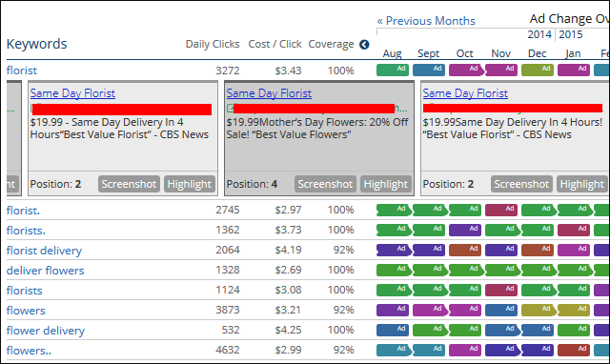Viewport: 610px width, 364px height.
Task: Click the red Jan Ad marker for flowers..
Action: [574, 350]
